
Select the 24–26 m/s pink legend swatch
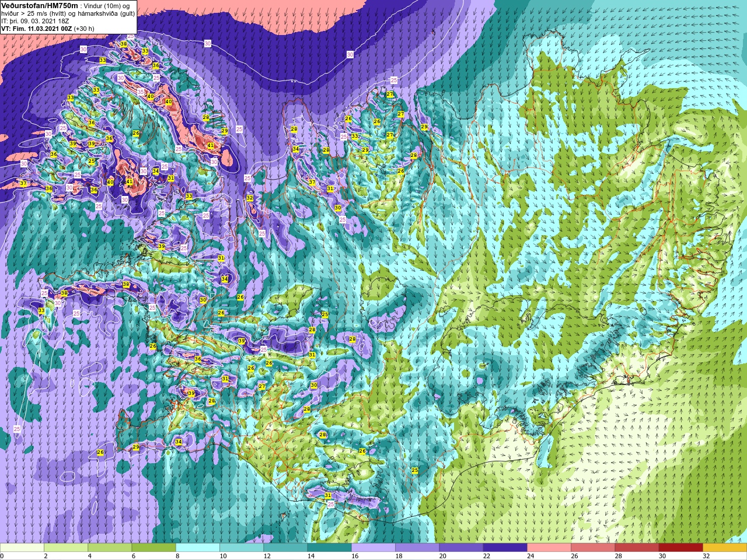[x=549, y=548]
